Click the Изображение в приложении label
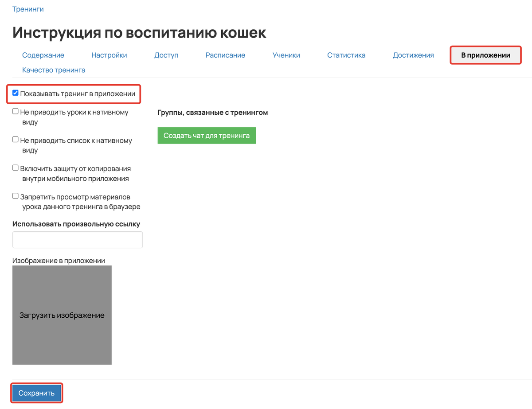The width and height of the screenshot is (532, 409). pyautogui.click(x=59, y=261)
